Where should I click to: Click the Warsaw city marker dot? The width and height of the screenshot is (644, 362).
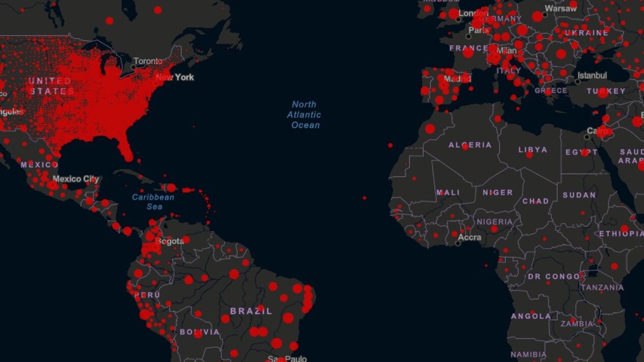[545, 14]
